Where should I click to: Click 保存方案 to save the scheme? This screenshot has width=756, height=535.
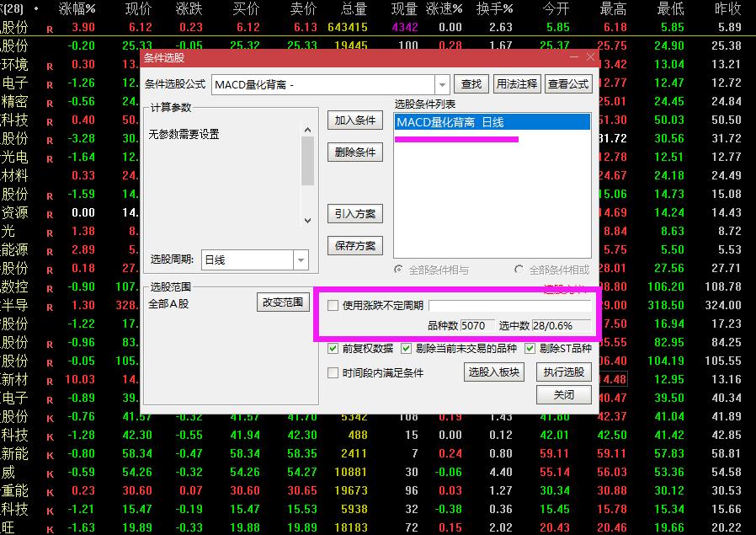[354, 245]
